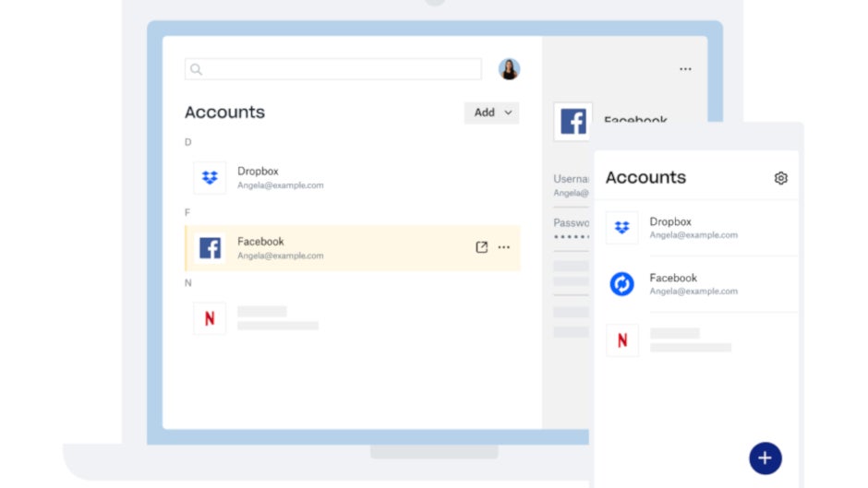Open settings gear in the mobile Accounts panel
Viewport: 868px width, 488px height.
click(780, 178)
